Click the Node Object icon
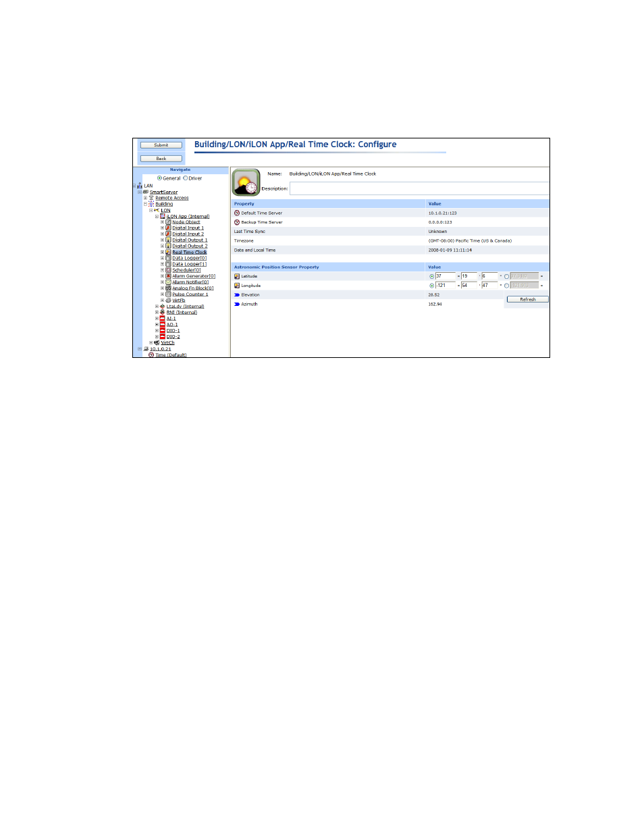The width and height of the screenshot is (644, 834). tap(168, 222)
